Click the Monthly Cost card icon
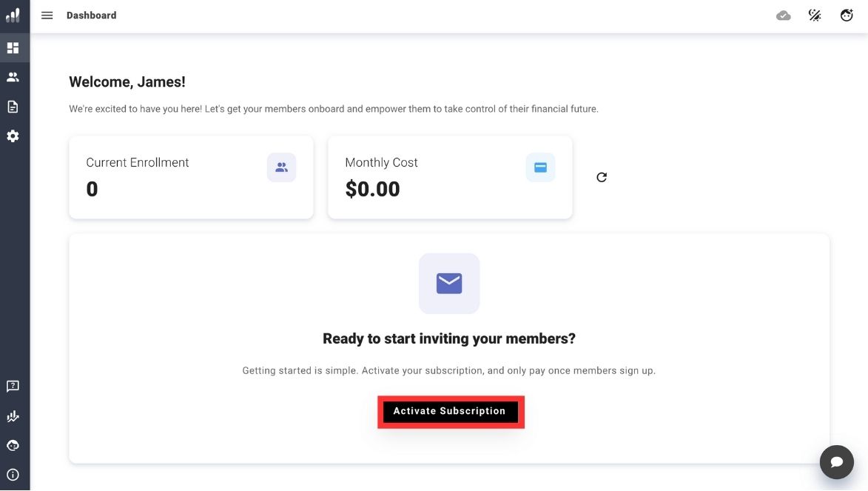This screenshot has width=868, height=491. click(x=540, y=167)
